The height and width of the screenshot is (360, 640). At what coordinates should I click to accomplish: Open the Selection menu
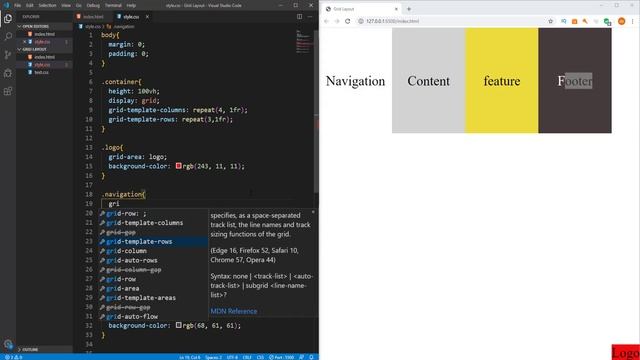[47, 5]
